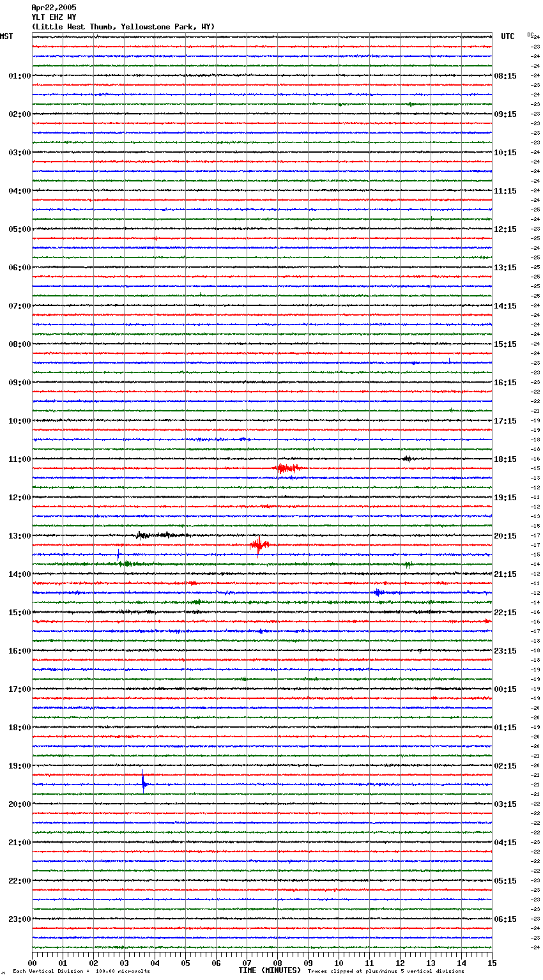Click the 08:15 UTC time label

click(x=505, y=76)
